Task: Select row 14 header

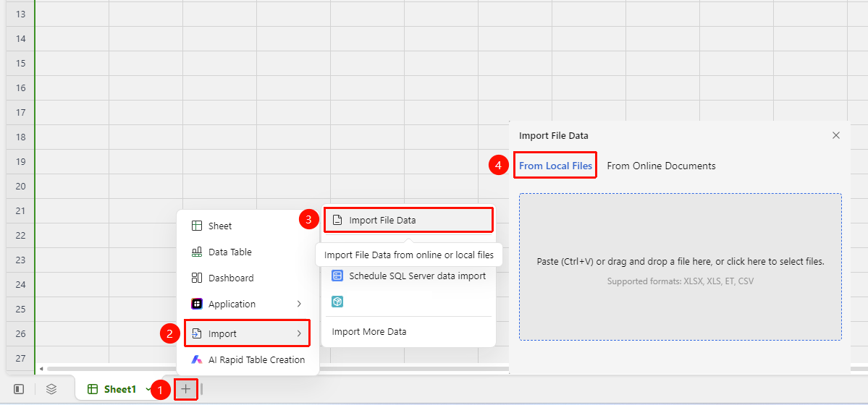Action: pyautogui.click(x=20, y=39)
